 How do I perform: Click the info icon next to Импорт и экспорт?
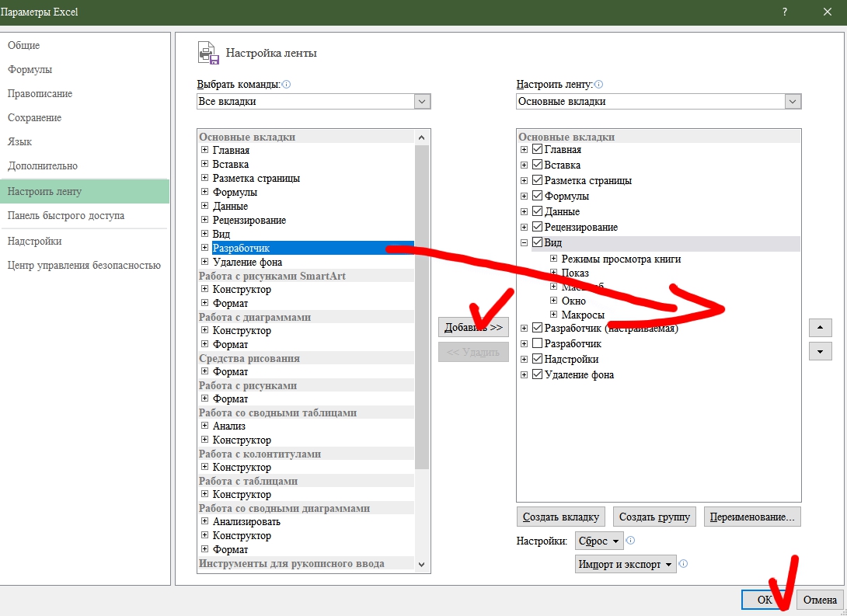[x=683, y=564]
